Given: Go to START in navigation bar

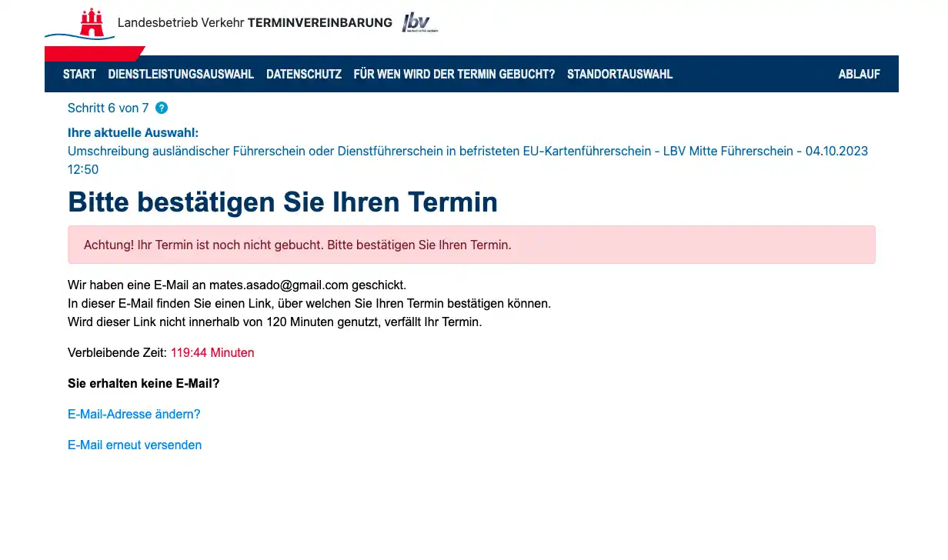Looking at the screenshot, I should (x=79, y=75).
